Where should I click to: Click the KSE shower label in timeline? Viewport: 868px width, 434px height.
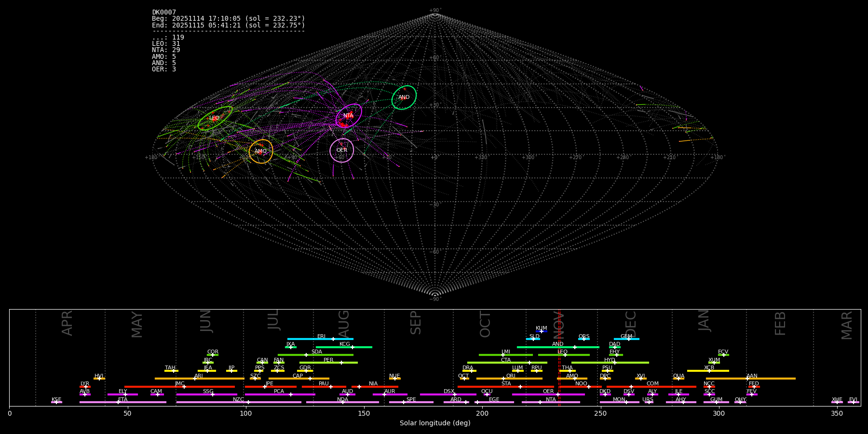(x=56, y=400)
